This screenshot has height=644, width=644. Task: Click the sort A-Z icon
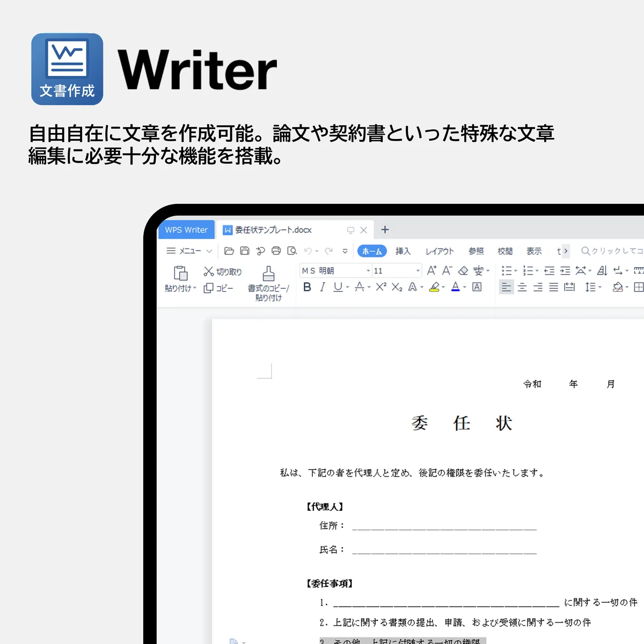click(602, 270)
